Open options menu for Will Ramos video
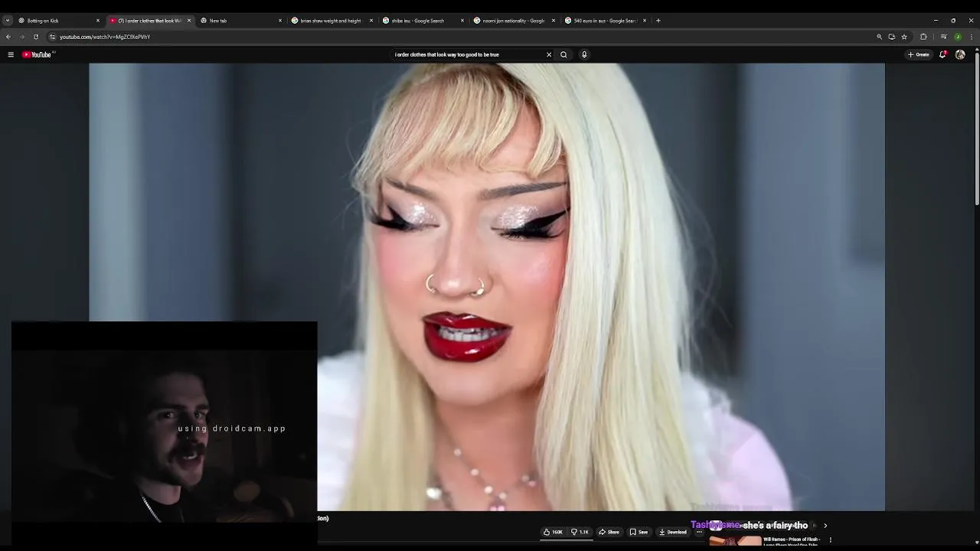The width and height of the screenshot is (980, 551). point(830,540)
